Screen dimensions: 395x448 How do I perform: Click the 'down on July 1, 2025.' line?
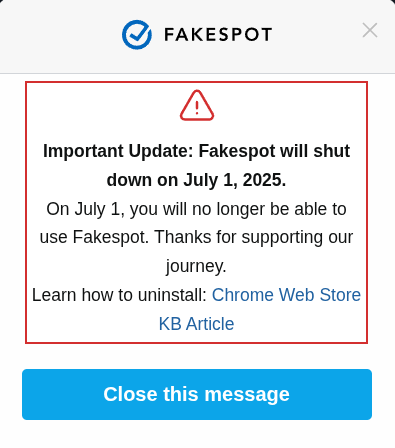196,180
